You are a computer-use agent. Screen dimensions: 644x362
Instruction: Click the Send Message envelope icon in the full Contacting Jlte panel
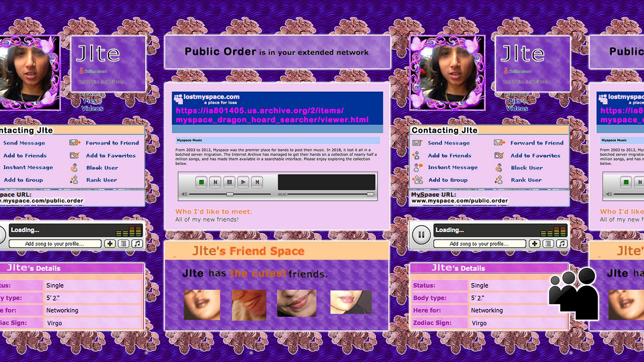pos(417,143)
